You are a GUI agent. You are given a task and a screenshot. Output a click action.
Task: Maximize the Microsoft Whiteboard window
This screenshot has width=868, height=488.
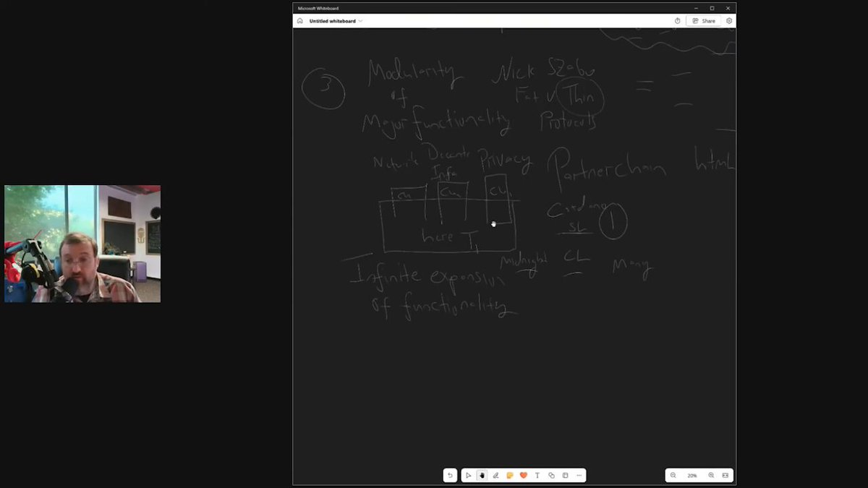tap(712, 8)
